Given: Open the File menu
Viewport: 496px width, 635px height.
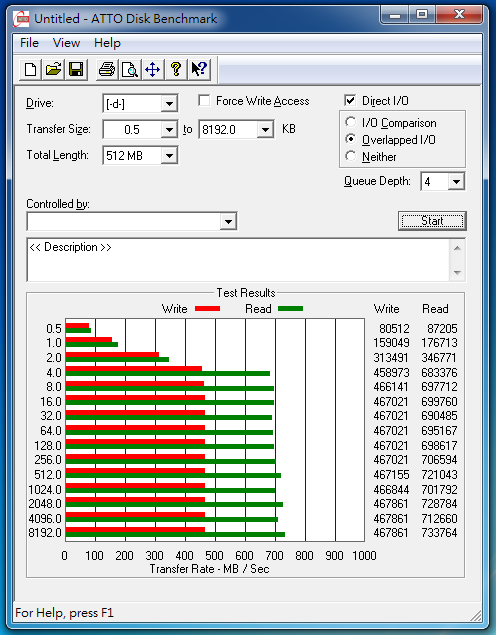Looking at the screenshot, I should 29,43.
